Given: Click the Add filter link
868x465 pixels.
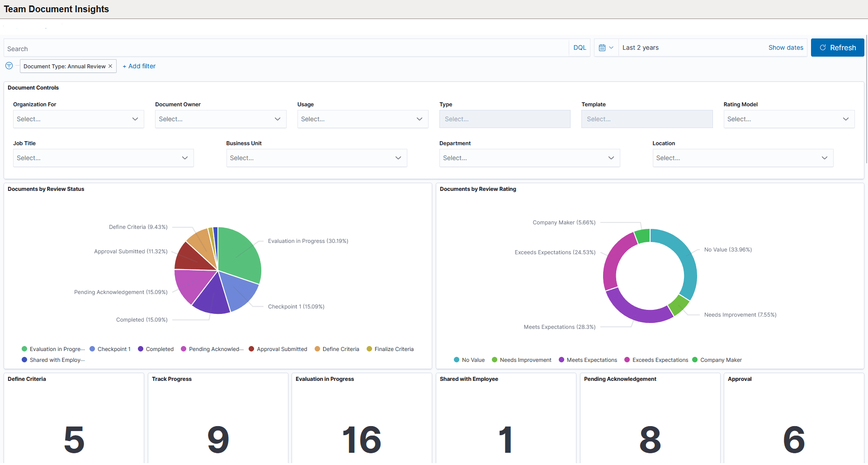Looking at the screenshot, I should [x=139, y=66].
